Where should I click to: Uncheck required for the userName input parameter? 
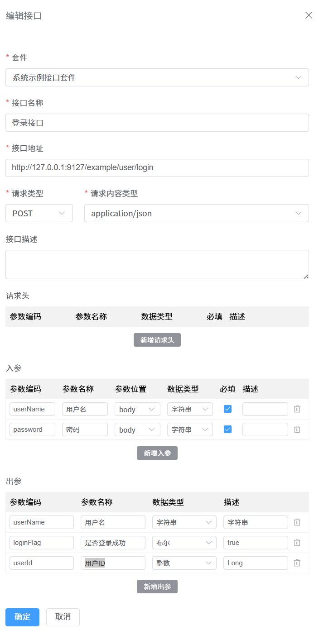228,409
